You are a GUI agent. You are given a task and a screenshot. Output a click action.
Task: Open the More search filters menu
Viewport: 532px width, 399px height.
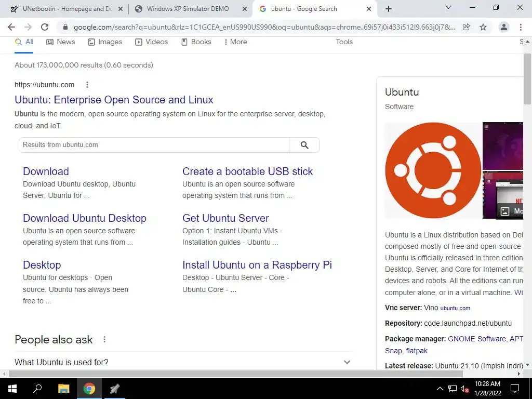point(236,42)
